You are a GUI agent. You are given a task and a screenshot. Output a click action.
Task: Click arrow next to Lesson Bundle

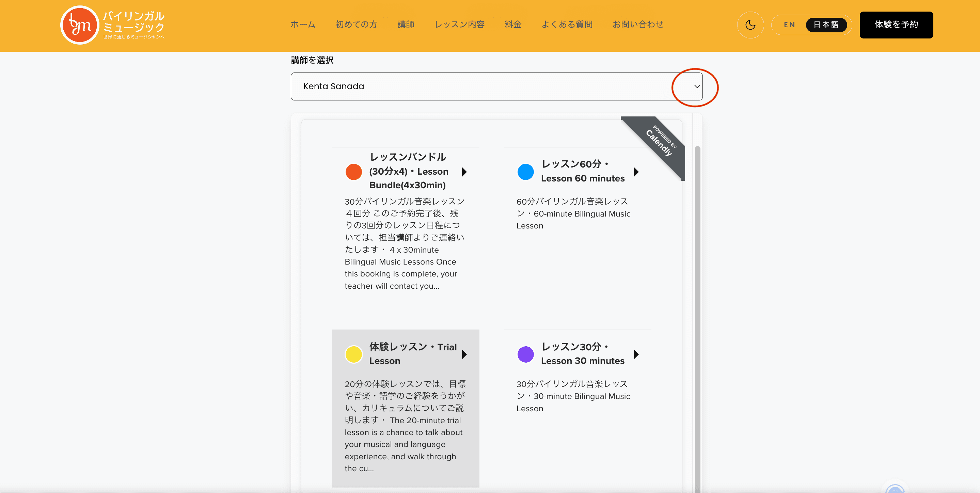[464, 172]
